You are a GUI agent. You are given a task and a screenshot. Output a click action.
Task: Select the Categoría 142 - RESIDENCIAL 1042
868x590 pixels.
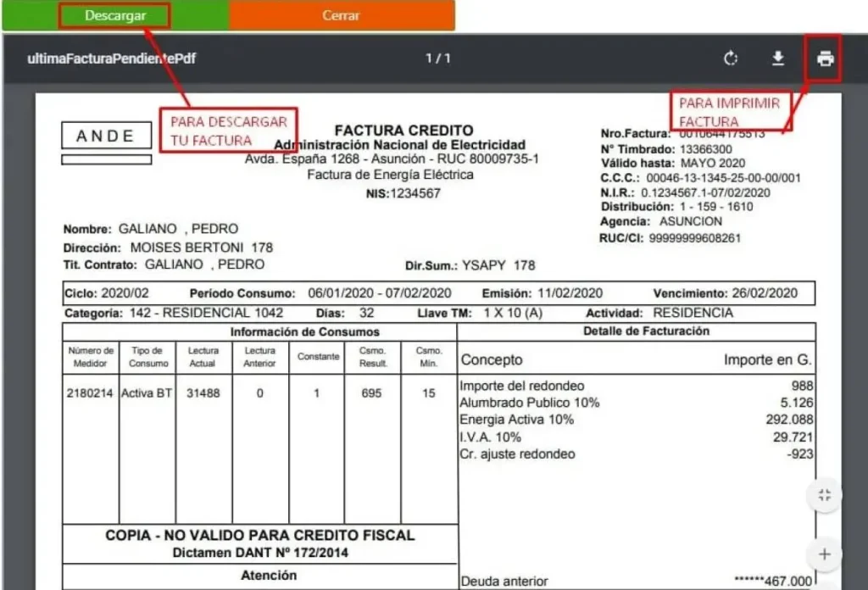(x=206, y=314)
